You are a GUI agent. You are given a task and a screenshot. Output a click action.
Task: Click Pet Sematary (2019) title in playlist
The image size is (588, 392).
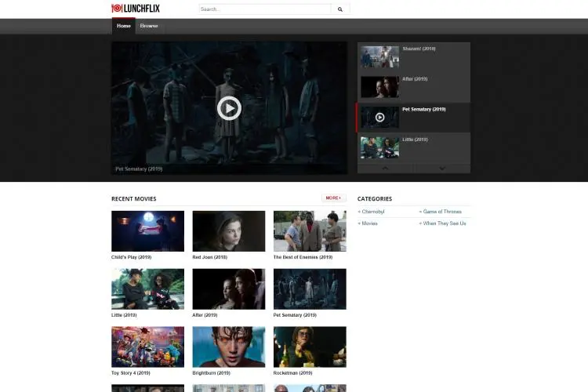423,110
